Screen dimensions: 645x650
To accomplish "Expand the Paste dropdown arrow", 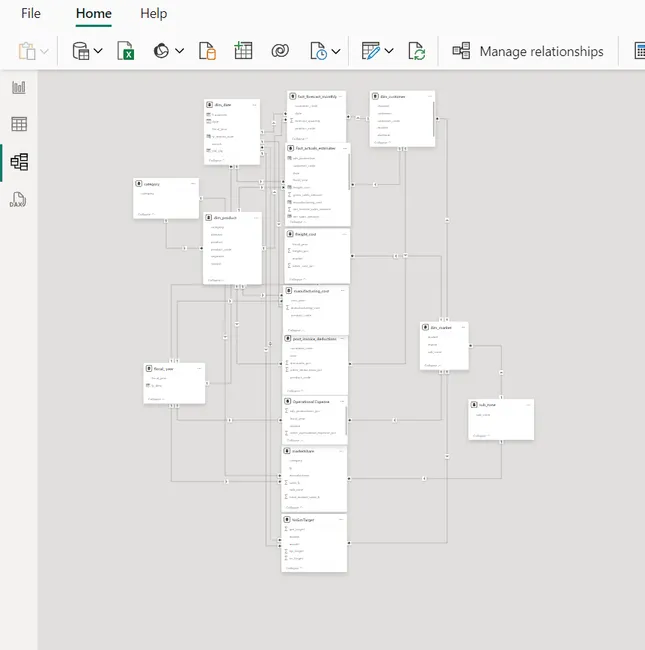I will 44,51.
